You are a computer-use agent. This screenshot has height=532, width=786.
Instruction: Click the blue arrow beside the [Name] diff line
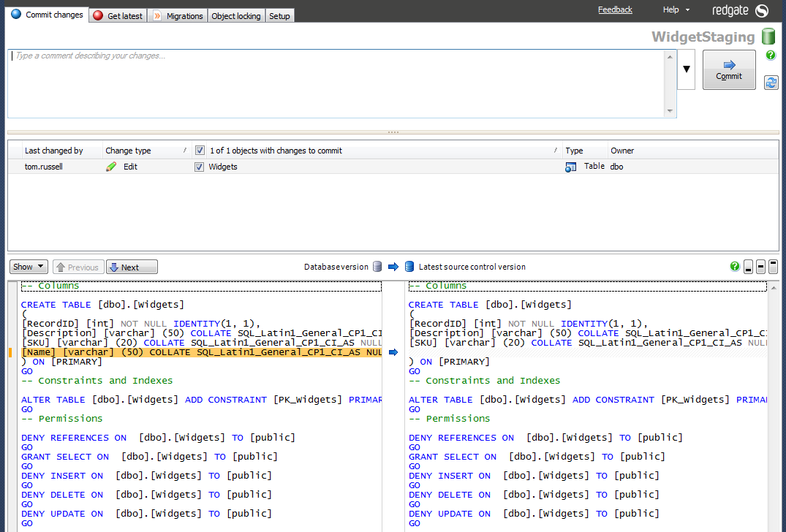point(393,352)
